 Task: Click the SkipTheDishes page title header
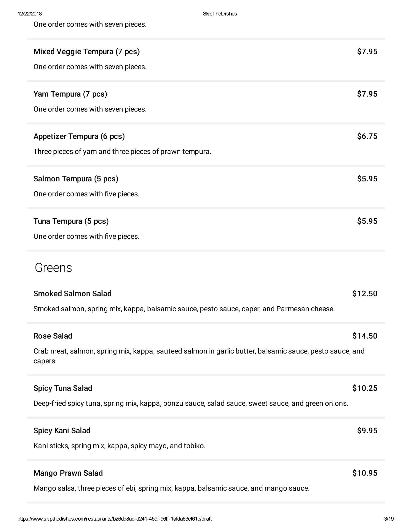pyautogui.click(x=220, y=14)
